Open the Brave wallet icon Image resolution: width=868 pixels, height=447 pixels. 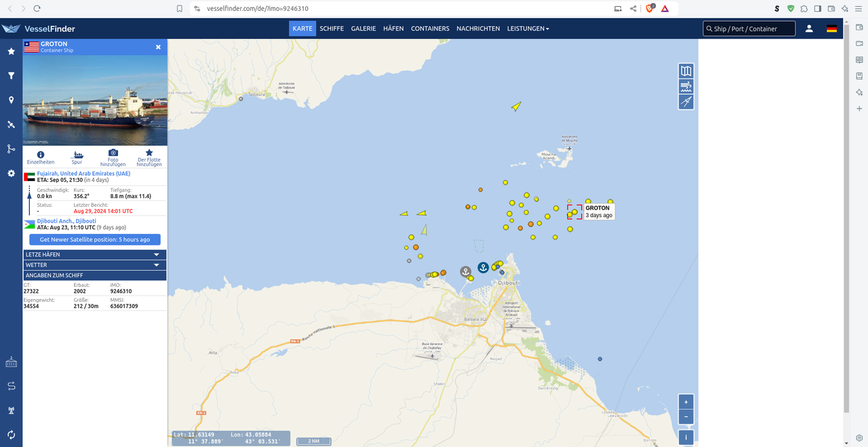pos(831,8)
